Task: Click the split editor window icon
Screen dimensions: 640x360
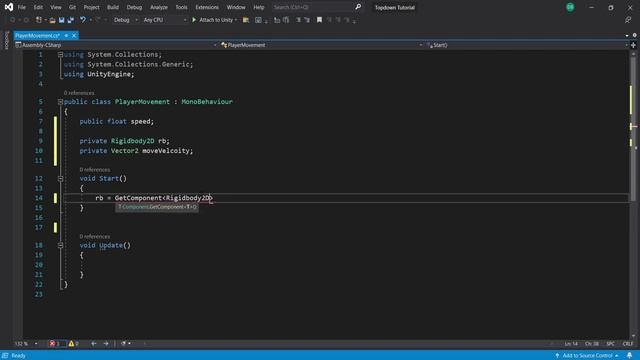Action: [633, 45]
